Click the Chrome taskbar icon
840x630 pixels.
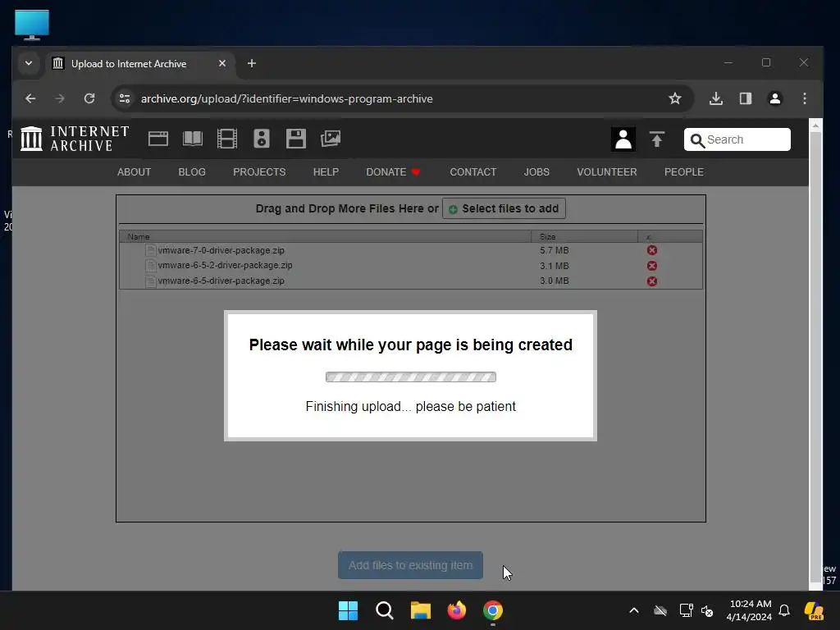click(493, 610)
